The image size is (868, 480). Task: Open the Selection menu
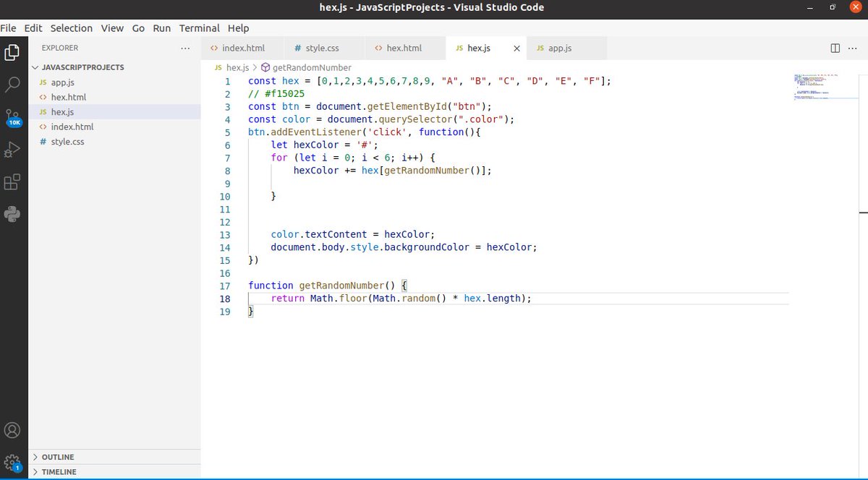point(72,28)
